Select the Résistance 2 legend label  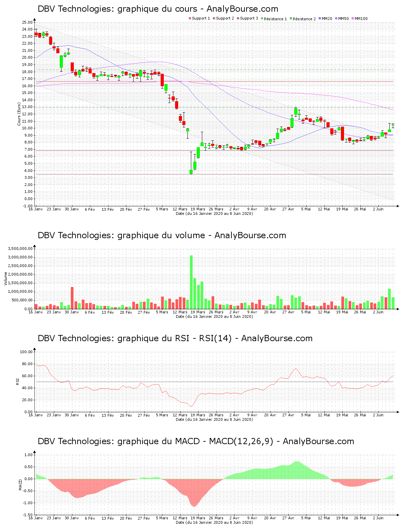point(304,19)
